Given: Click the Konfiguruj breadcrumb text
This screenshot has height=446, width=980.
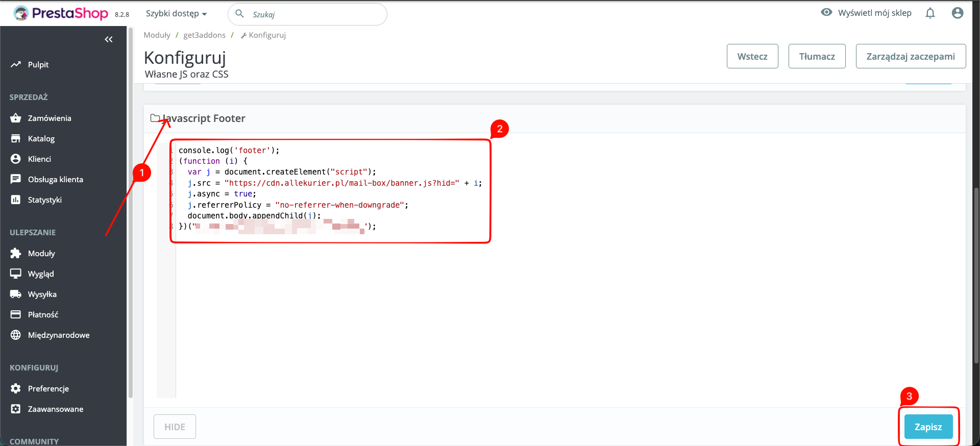Looking at the screenshot, I should coord(267,35).
